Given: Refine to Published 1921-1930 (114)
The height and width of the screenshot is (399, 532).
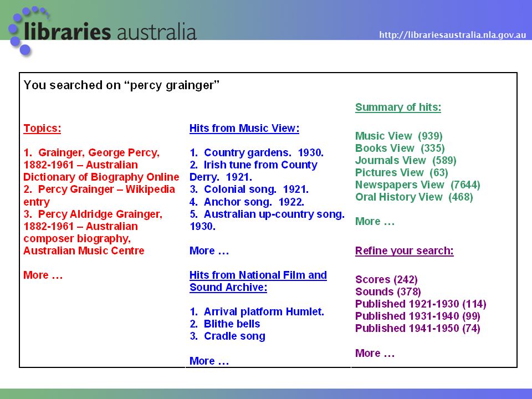Looking at the screenshot, I should 421,304.
